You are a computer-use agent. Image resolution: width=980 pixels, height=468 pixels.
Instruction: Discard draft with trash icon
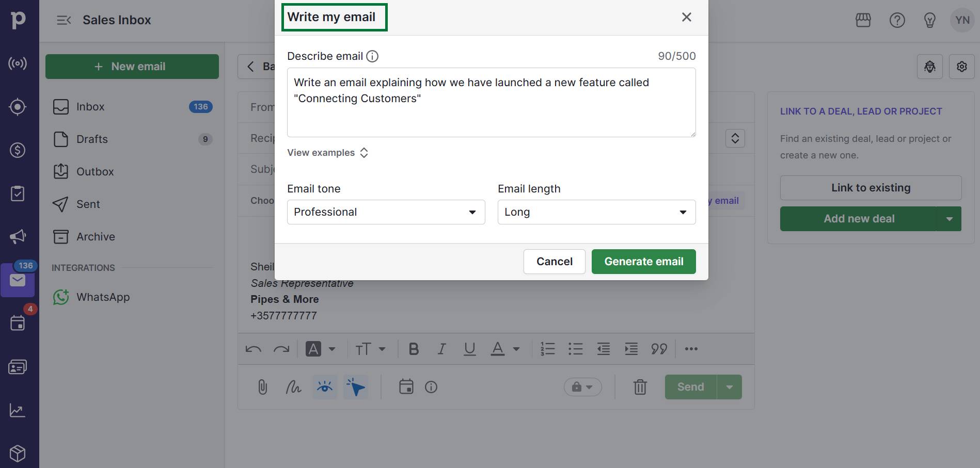pyautogui.click(x=640, y=387)
